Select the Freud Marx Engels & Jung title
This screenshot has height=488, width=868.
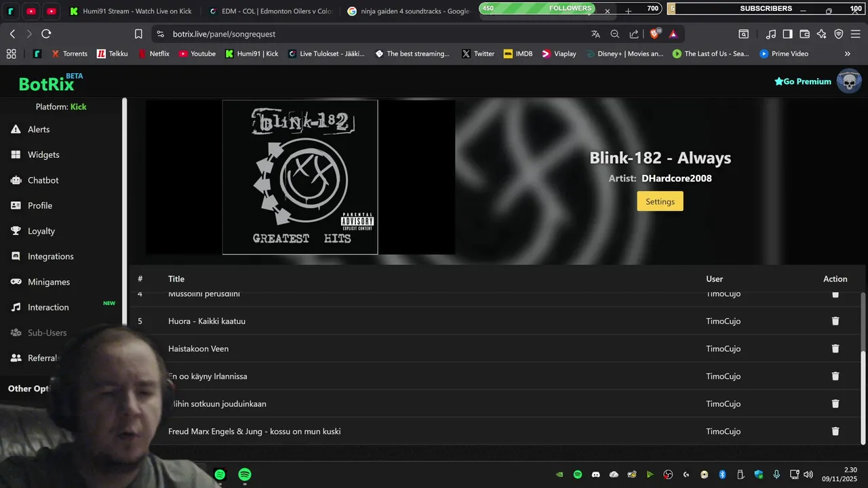click(x=254, y=431)
